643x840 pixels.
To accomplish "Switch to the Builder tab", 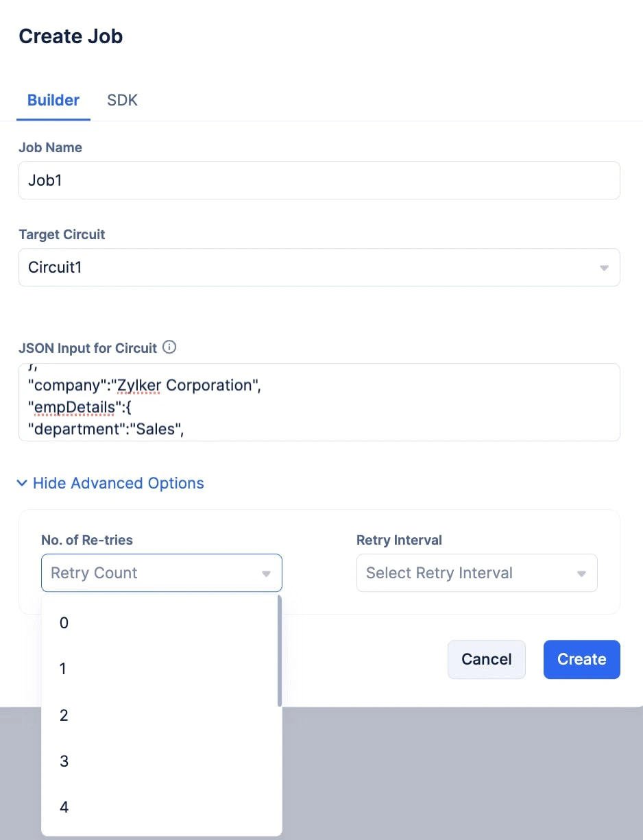I will [x=53, y=100].
